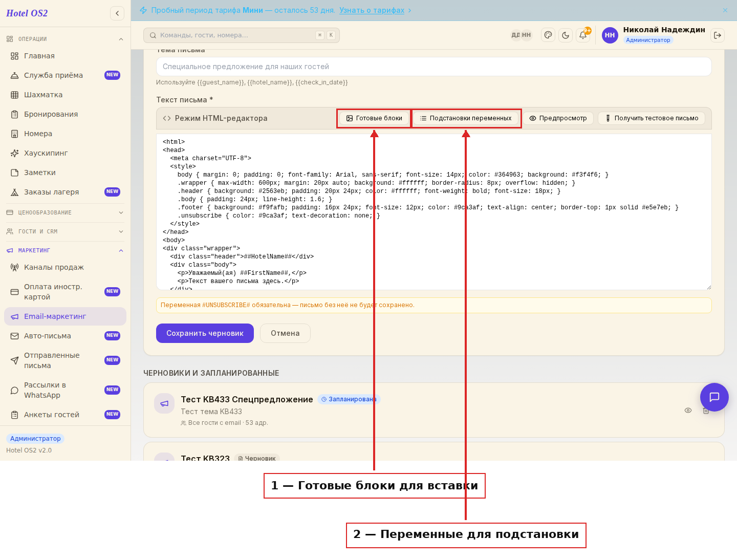Open Бронирования in the sidebar
This screenshot has width=737, height=560.
pos(65,114)
